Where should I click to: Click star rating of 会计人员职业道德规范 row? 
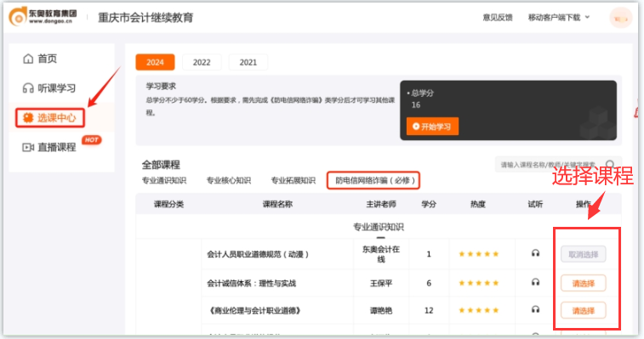(x=478, y=254)
